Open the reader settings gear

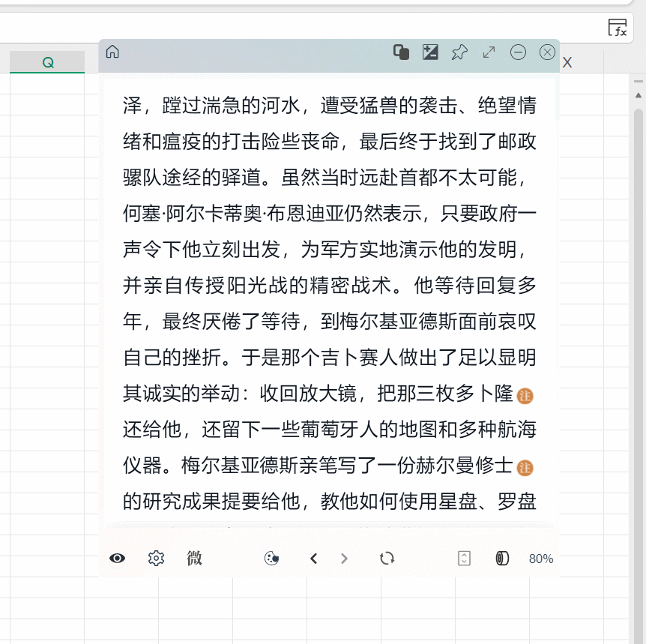pyautogui.click(x=156, y=558)
